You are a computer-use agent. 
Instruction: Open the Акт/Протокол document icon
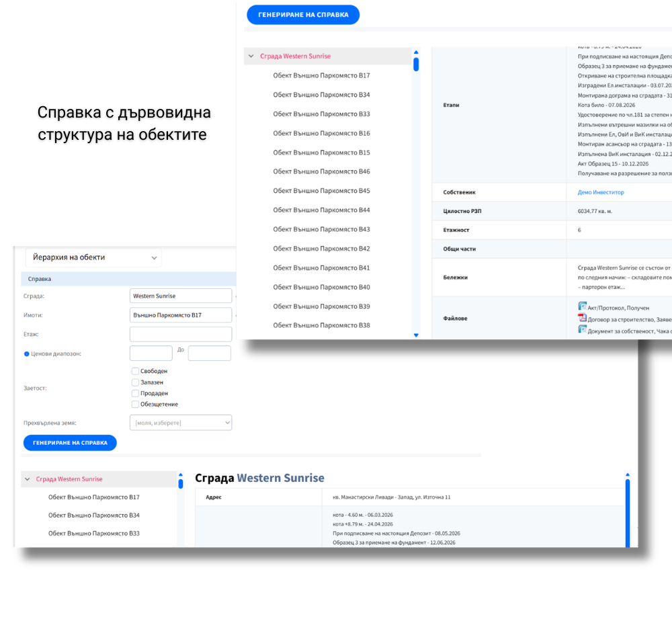582,307
